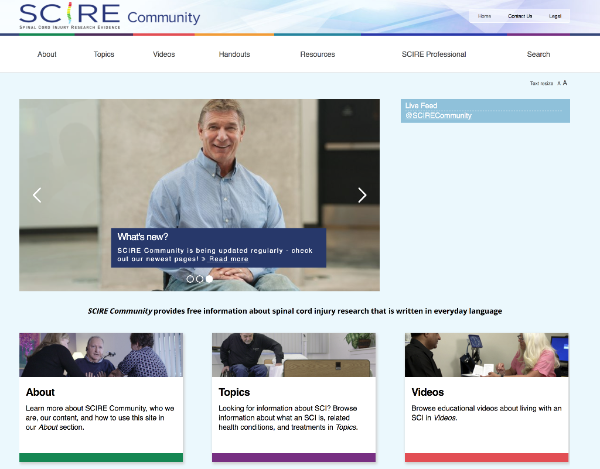The width and height of the screenshot is (600, 469).
Task: Advance carousel with right arrow
Action: (x=362, y=195)
